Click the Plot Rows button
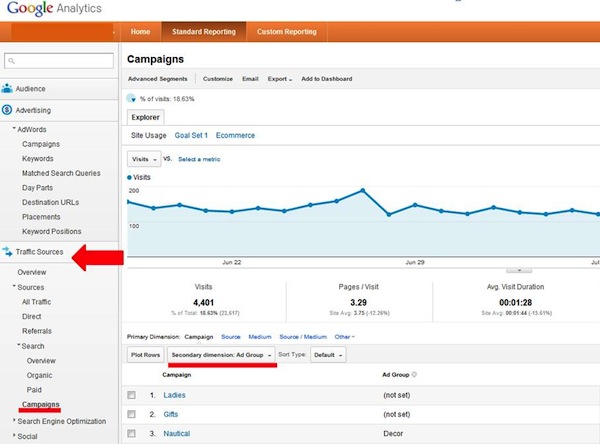 (145, 355)
